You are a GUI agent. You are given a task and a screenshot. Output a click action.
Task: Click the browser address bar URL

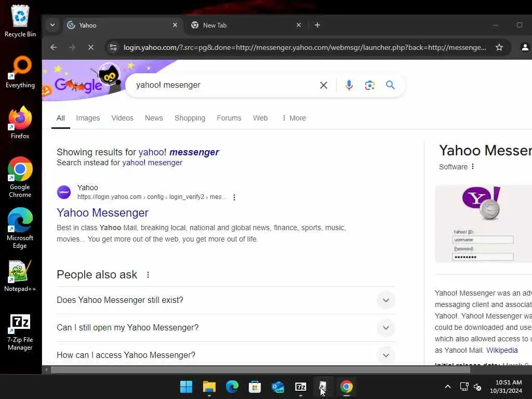(304, 47)
